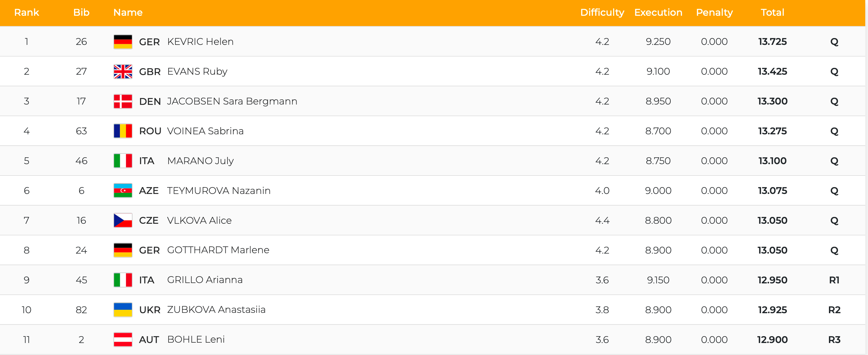This screenshot has height=355, width=868.
Task: Sort by the Total column header
Action: pyautogui.click(x=772, y=12)
